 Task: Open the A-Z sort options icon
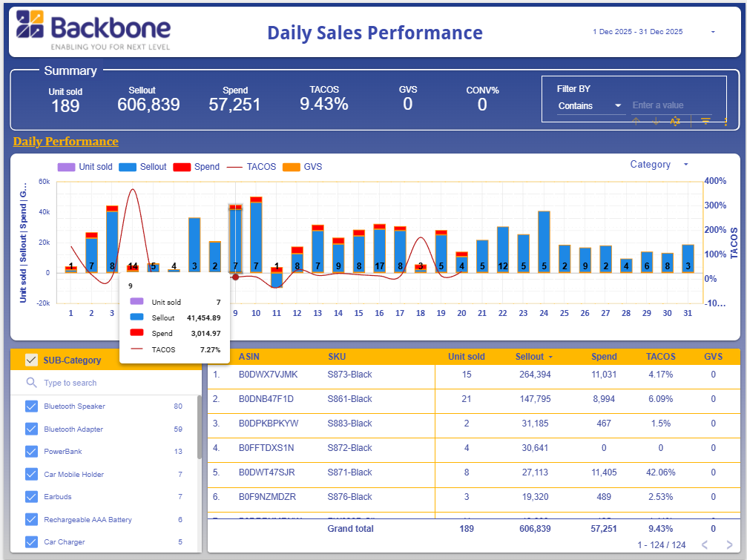[x=675, y=122]
